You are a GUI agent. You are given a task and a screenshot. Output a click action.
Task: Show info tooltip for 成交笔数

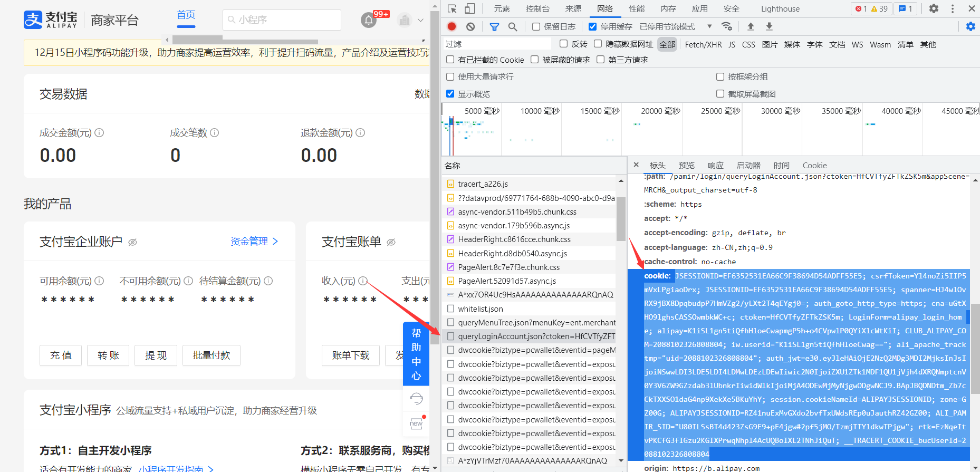pos(215,133)
